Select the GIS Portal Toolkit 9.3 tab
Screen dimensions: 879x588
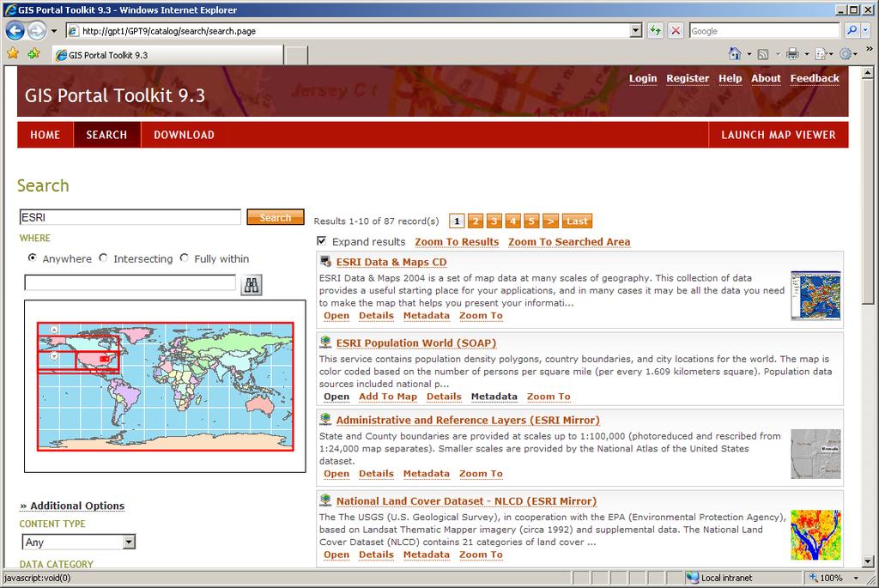(167, 55)
